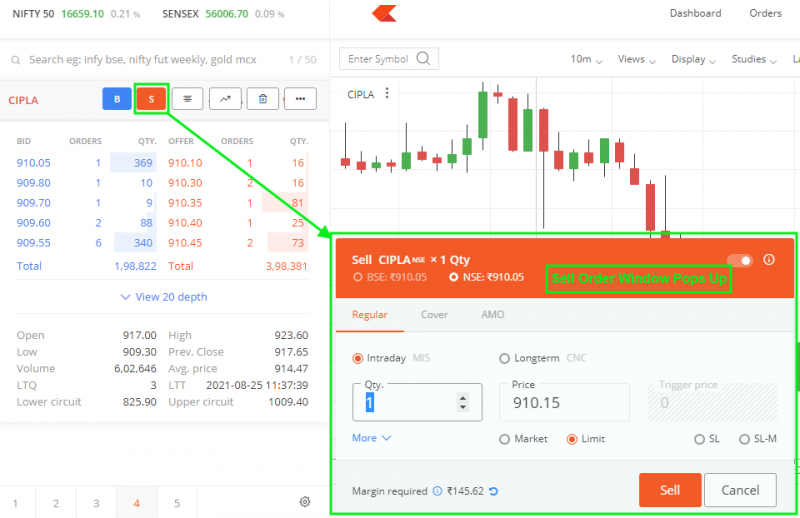Click the info icon in sell order header

(769, 260)
